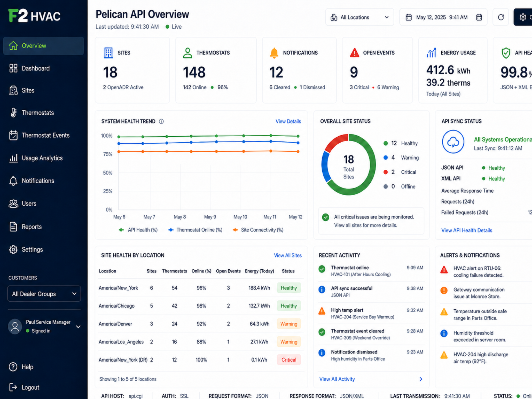Toggle API Health (%) legend series
Image resolution: width=532 pixels, height=399 pixels.
(138, 230)
